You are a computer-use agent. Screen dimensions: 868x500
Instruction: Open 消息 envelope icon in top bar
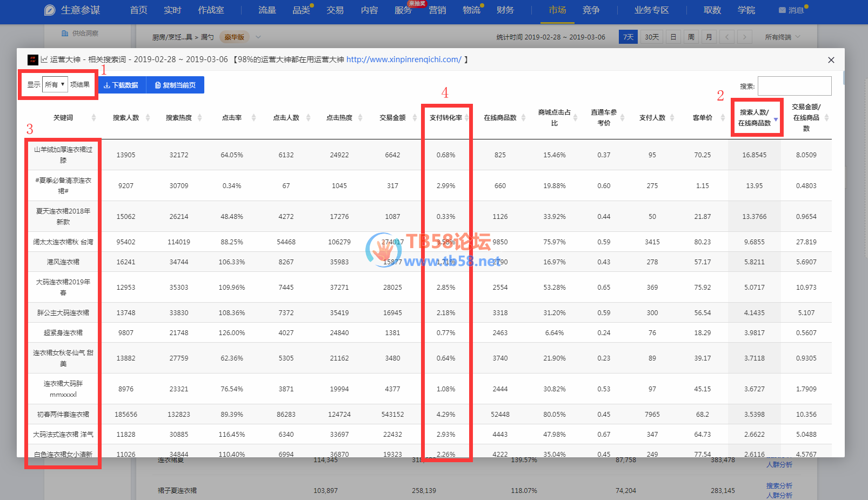click(782, 10)
